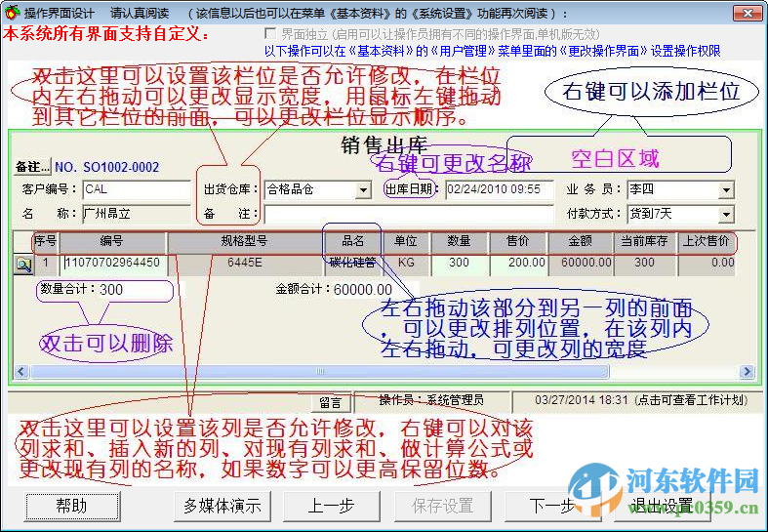This screenshot has width=768, height=532.
Task: Close the 操作界面设计 window
Action: click(x=747, y=14)
